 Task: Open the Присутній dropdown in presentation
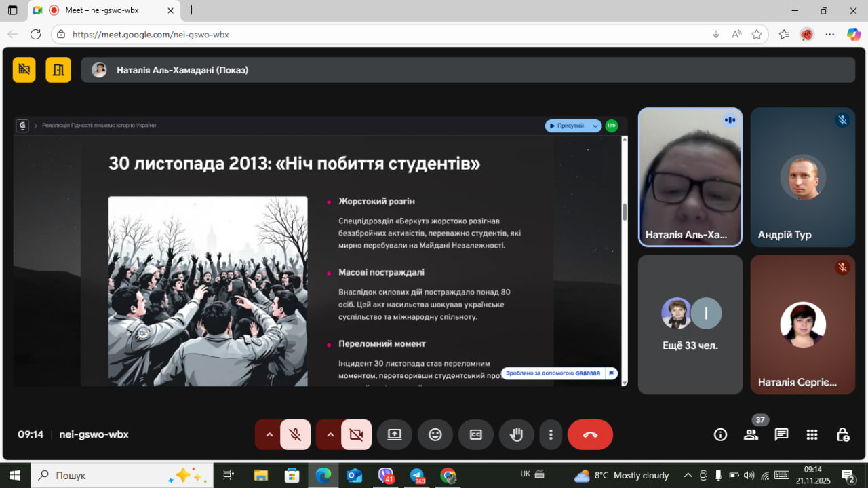[573, 126]
